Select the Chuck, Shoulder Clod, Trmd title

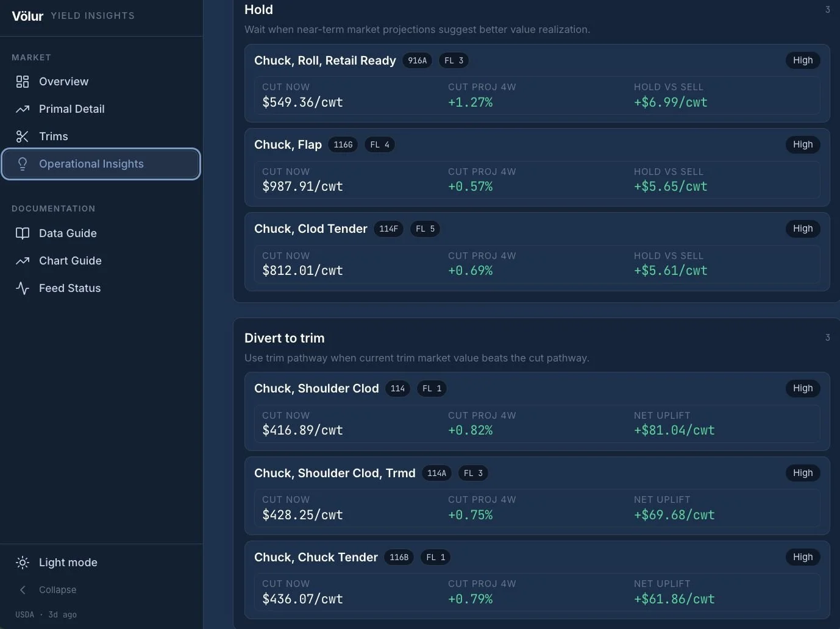point(335,473)
